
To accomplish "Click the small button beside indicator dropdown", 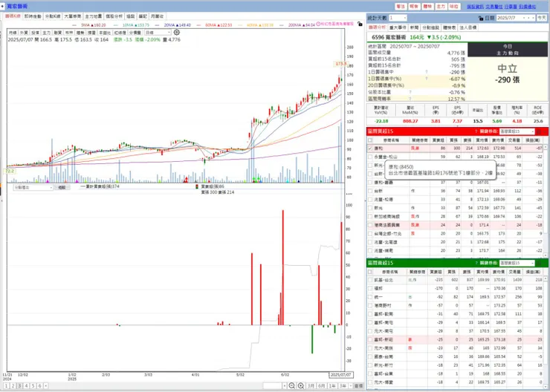I will (x=62, y=187).
